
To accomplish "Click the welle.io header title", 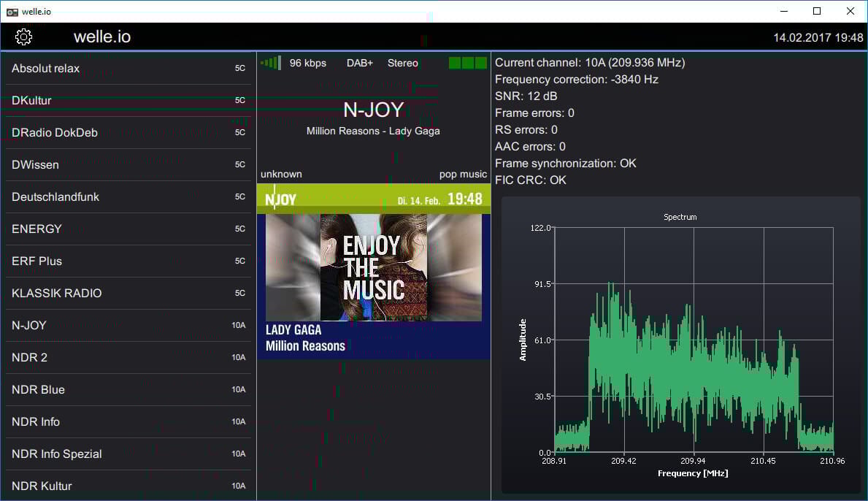I will click(102, 37).
